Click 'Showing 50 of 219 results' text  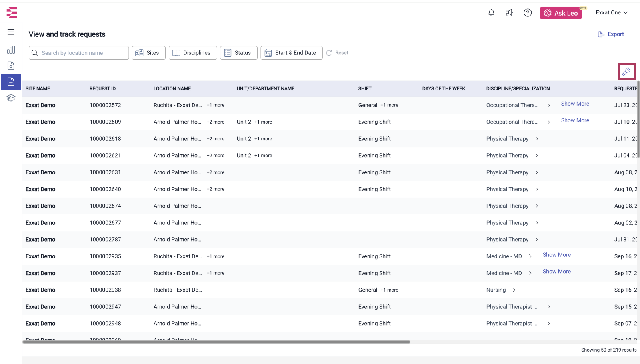[x=609, y=350]
